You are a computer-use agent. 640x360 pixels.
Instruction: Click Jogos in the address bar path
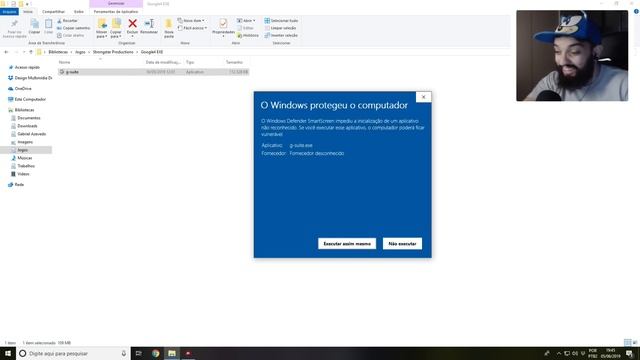(80, 52)
